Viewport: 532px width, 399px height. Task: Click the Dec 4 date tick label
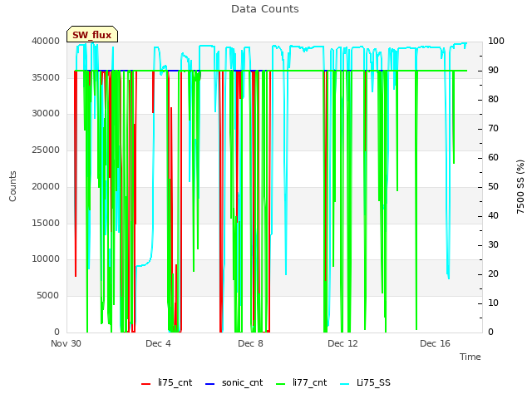pyautogui.click(x=158, y=343)
